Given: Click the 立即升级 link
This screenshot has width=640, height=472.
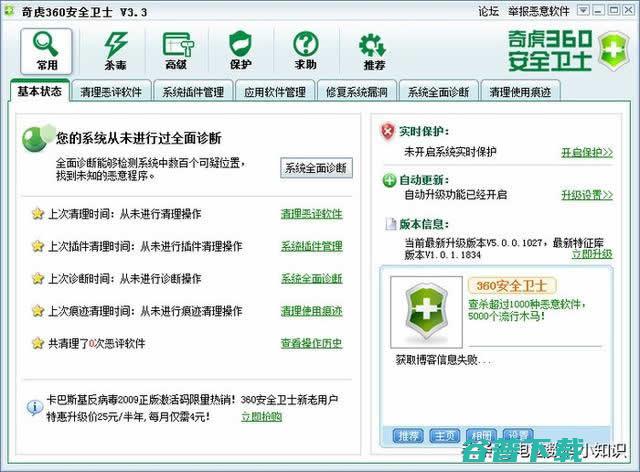Looking at the screenshot, I should click(x=592, y=254).
